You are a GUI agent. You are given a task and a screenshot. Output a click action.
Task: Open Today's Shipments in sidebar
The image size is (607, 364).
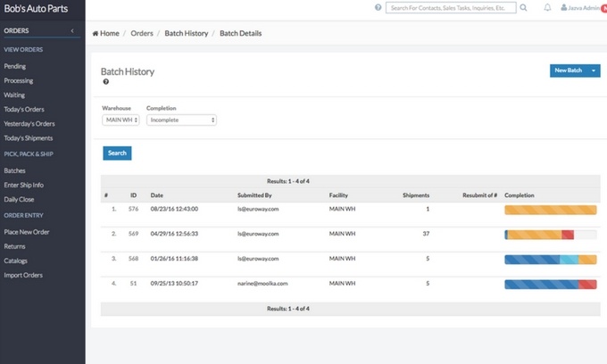(29, 138)
